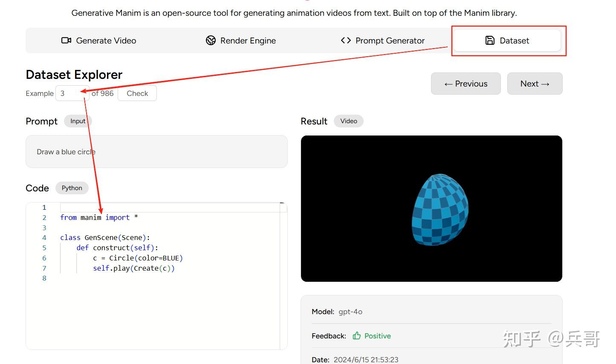Click line number 1 in the code editor
616x364 pixels.
[44, 208]
